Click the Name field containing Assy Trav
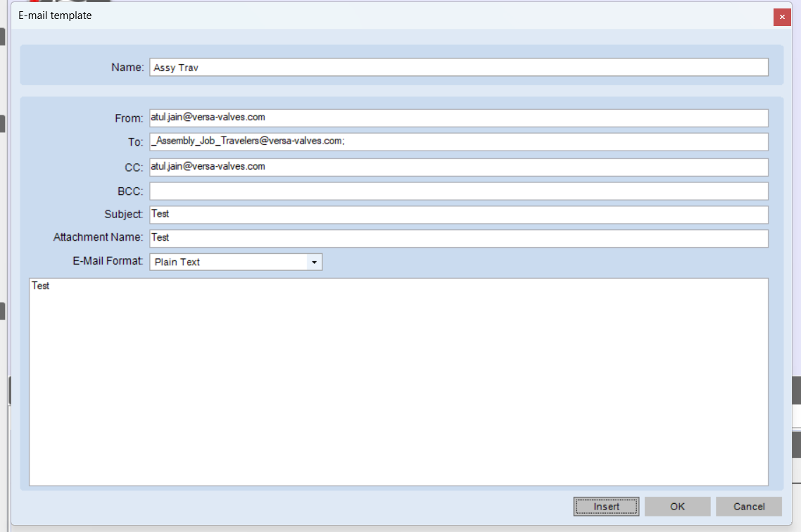This screenshot has width=801, height=532. (459, 68)
